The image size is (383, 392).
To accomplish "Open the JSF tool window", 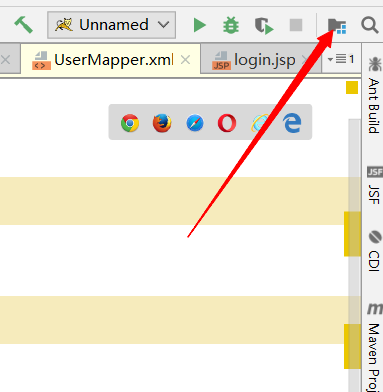I will (374, 186).
